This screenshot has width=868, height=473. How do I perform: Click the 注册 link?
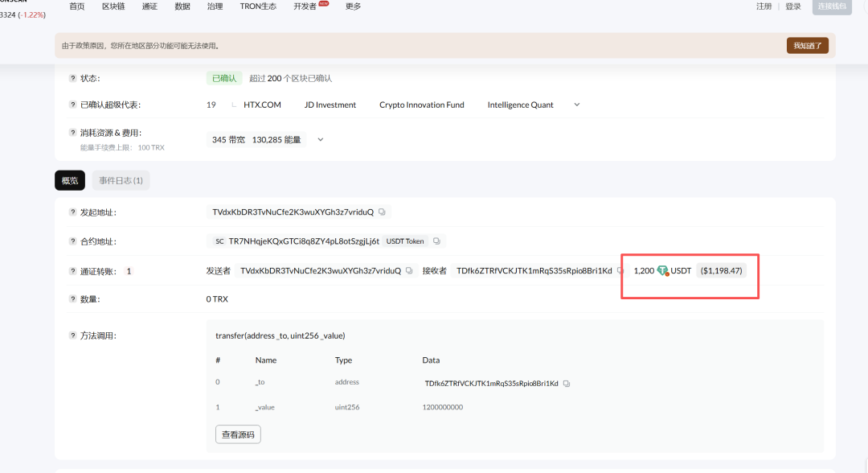pos(764,6)
